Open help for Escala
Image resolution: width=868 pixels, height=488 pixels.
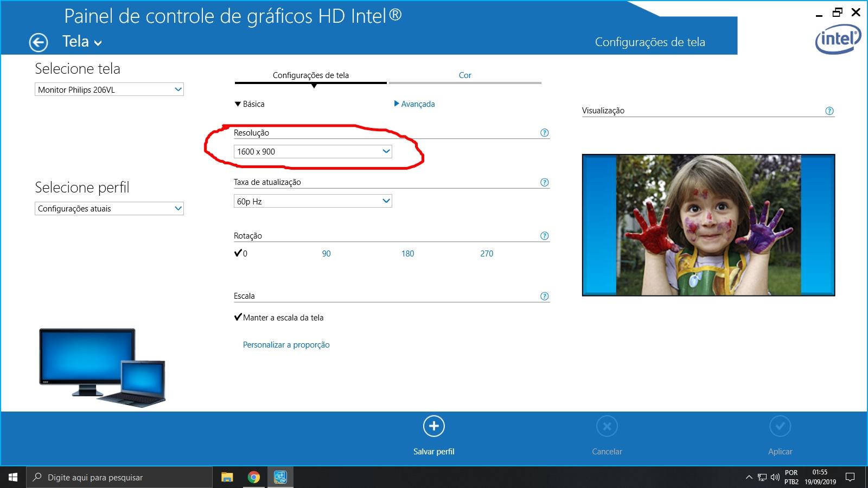pyautogui.click(x=545, y=296)
